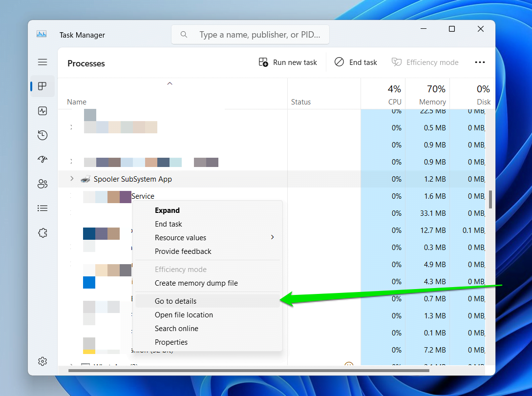532x396 pixels.
Task: Choose Expand in the context menu
Action: click(208, 210)
